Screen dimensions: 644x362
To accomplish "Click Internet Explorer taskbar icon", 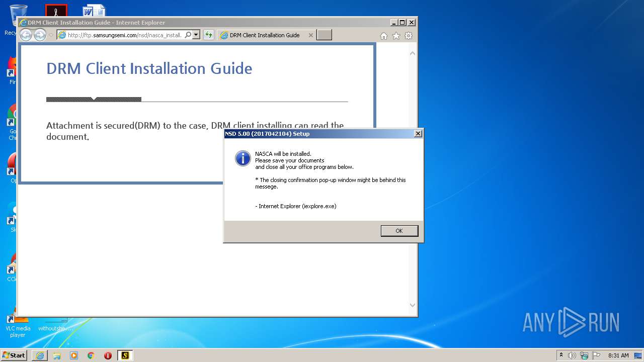I will point(40,355).
